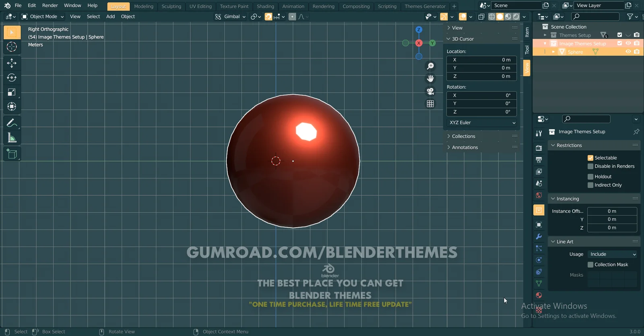Toggle the Selectable checkbox

[x=590, y=158]
